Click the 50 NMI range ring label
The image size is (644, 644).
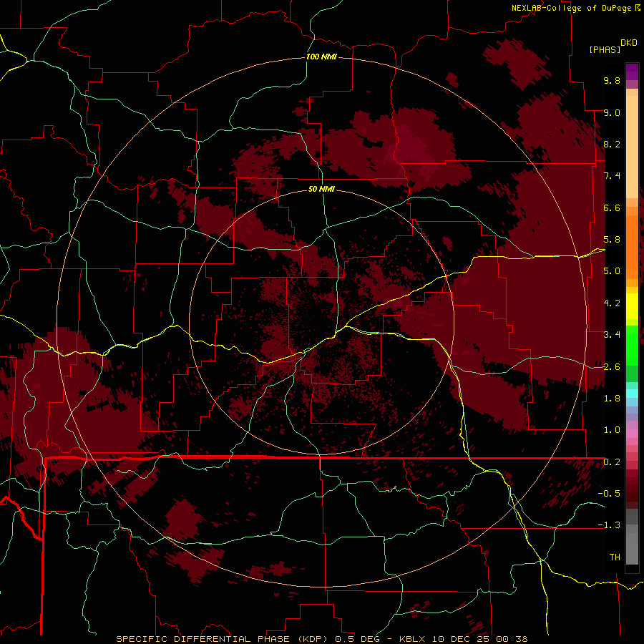tap(321, 189)
